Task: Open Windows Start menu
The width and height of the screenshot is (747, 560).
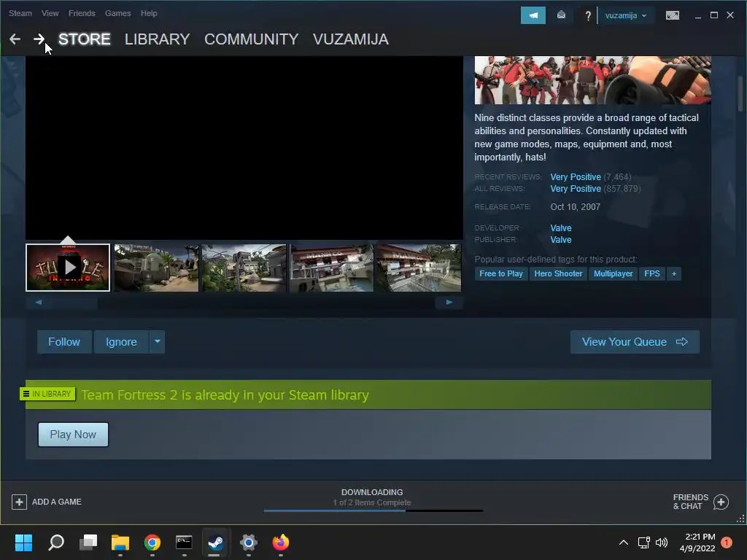Action: click(x=23, y=542)
